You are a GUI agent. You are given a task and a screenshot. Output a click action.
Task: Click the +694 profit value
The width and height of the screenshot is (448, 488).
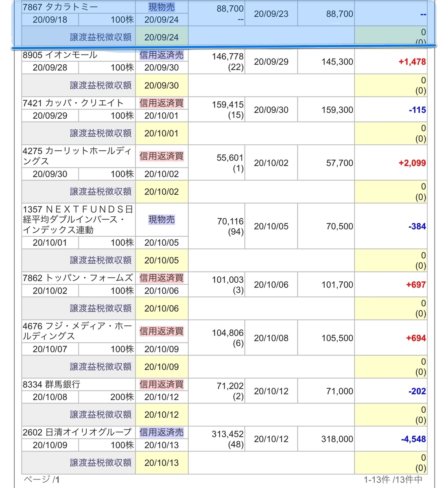416,338
